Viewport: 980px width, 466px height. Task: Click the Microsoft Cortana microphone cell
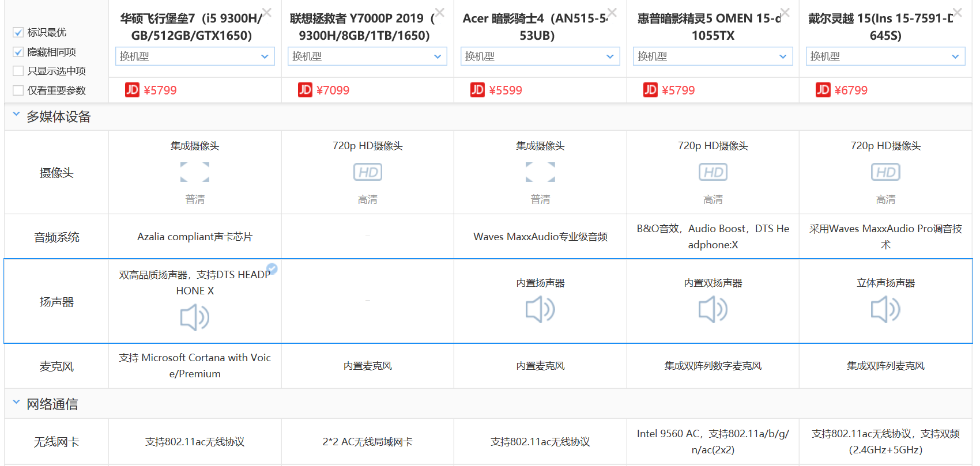point(195,366)
